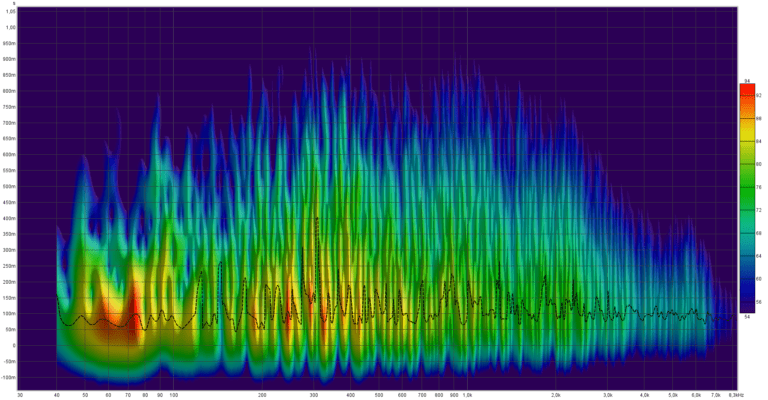Select the 2,0k label on frequency axis
Viewport: 768px width, 400px height.
(556, 395)
